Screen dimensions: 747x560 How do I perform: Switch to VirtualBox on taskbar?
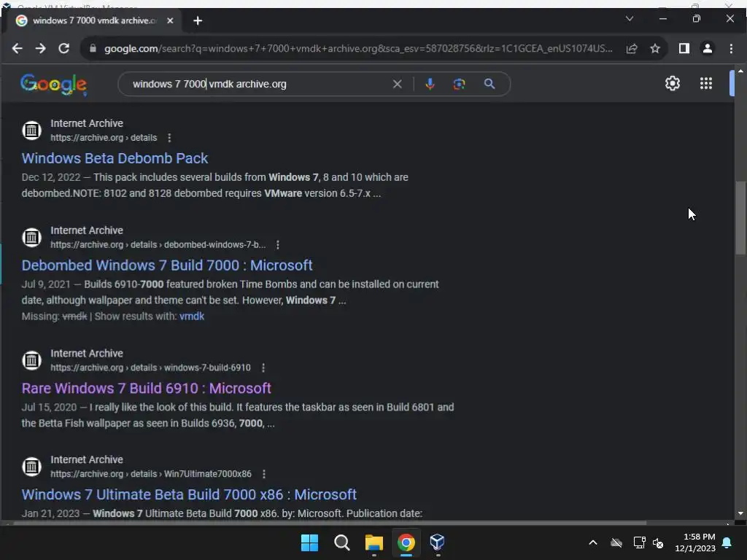click(x=438, y=542)
